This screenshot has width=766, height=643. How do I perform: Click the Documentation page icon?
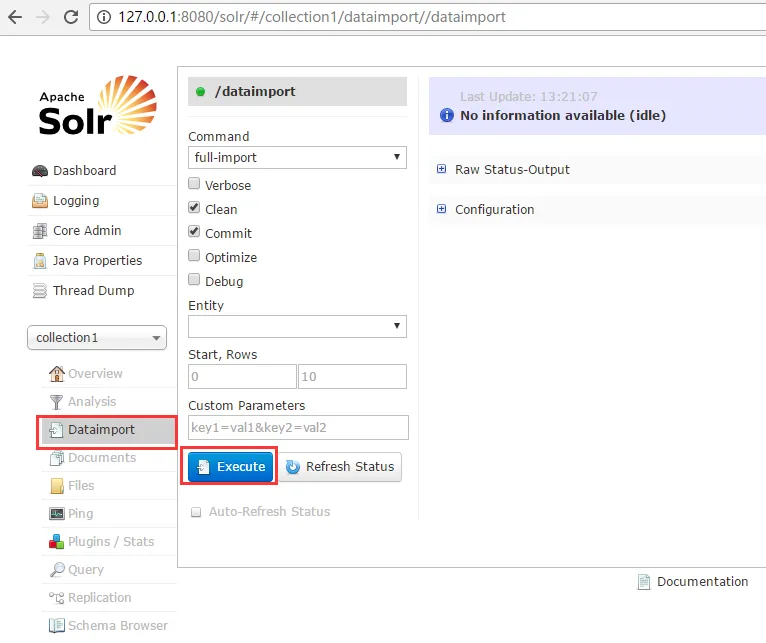(644, 582)
